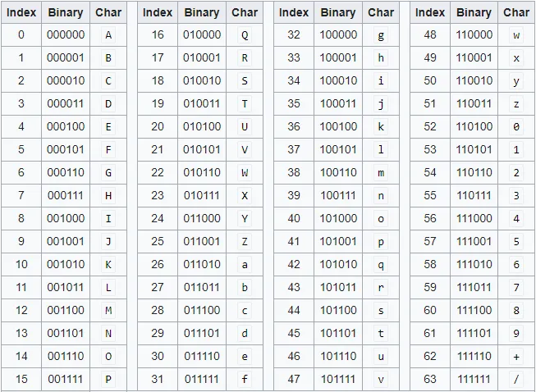
Task: Select the char cell 'V'
Action: 245,149
